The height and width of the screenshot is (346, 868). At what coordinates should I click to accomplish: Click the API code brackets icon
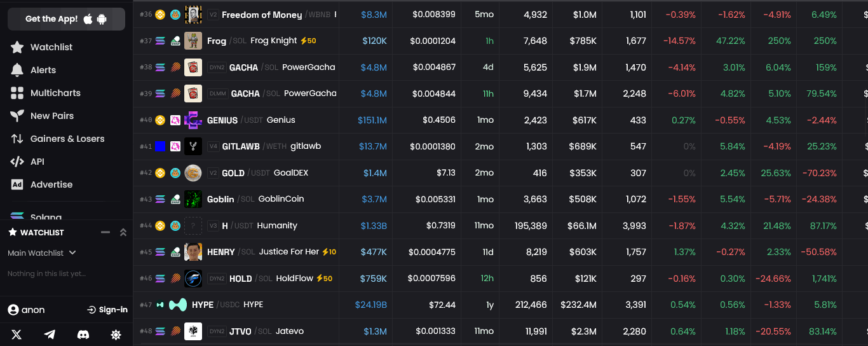click(x=17, y=162)
